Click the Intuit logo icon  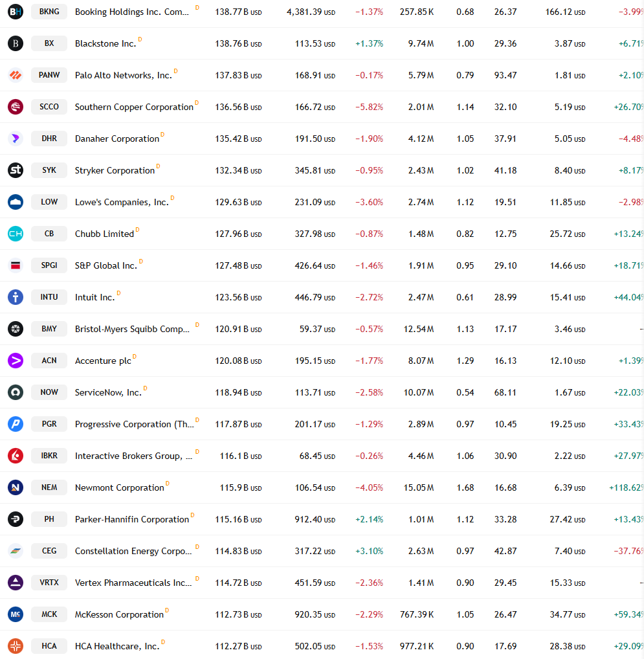16,297
